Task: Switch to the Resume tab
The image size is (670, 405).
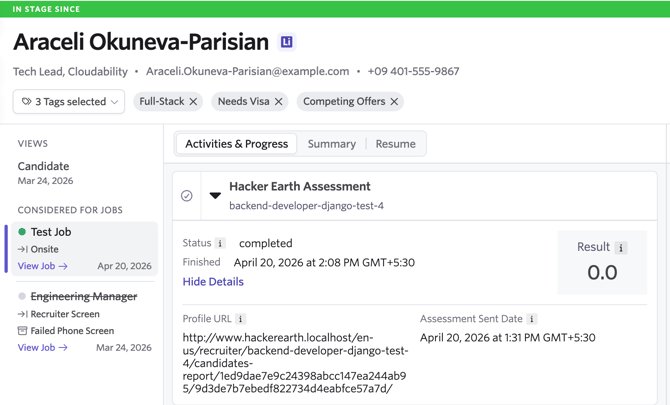Action: coord(395,144)
